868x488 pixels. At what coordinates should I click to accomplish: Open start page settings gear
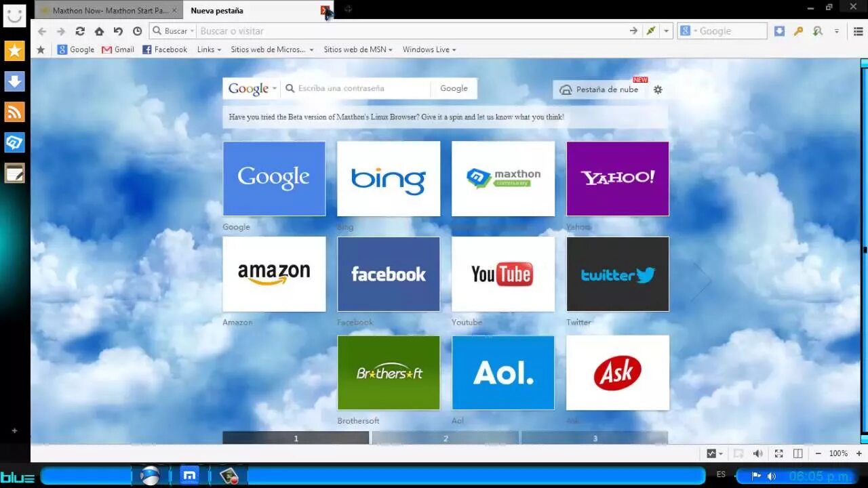tap(658, 89)
